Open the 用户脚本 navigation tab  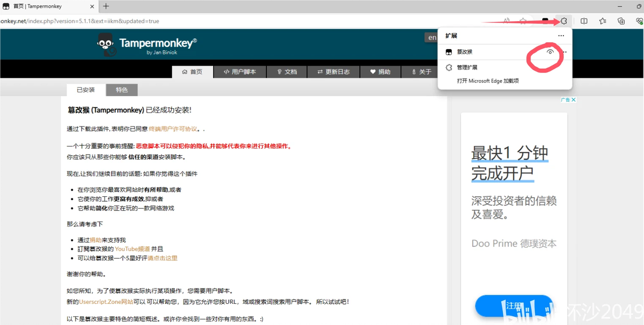point(240,72)
